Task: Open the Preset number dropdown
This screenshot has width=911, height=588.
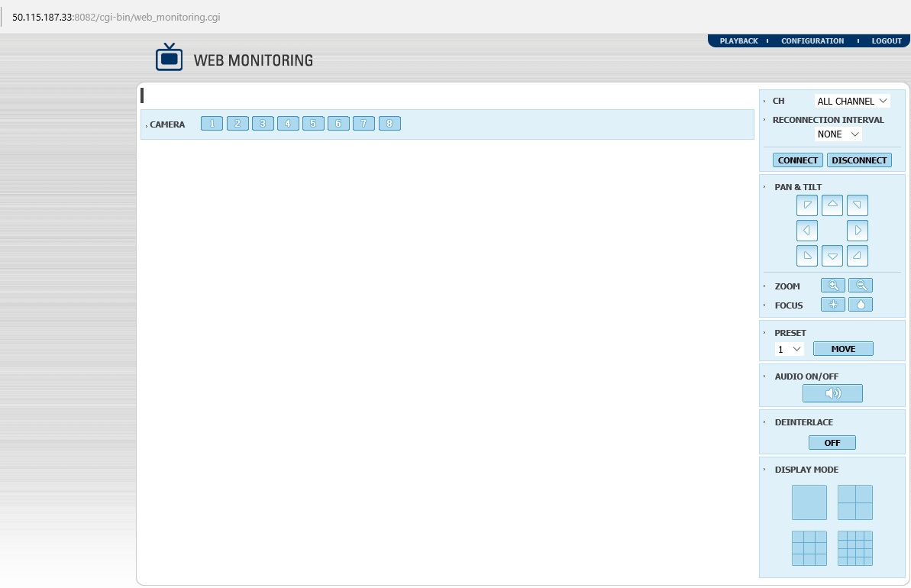Action: coord(789,349)
